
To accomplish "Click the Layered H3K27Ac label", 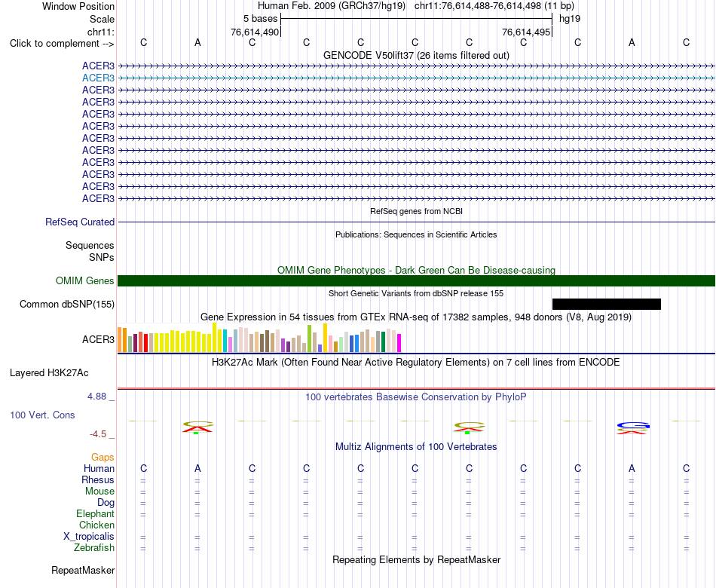I will [49, 373].
